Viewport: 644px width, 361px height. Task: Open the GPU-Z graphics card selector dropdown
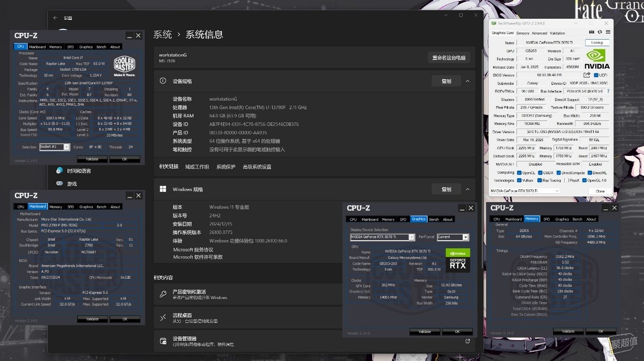pyautogui.click(x=525, y=191)
